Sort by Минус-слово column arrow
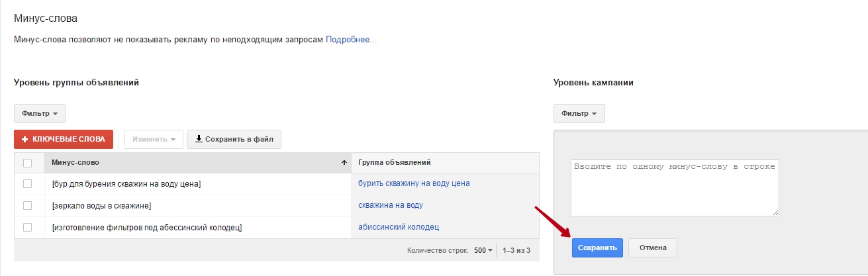Image resolution: width=868 pixels, height=276 pixels. (344, 163)
